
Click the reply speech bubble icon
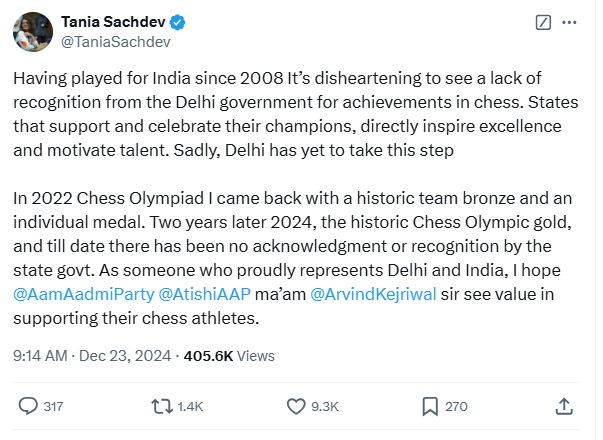click(28, 406)
